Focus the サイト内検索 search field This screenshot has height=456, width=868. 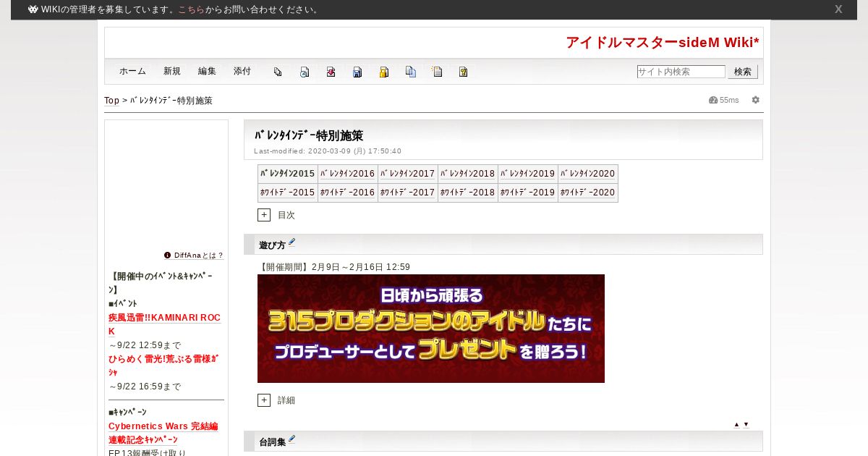pos(681,72)
